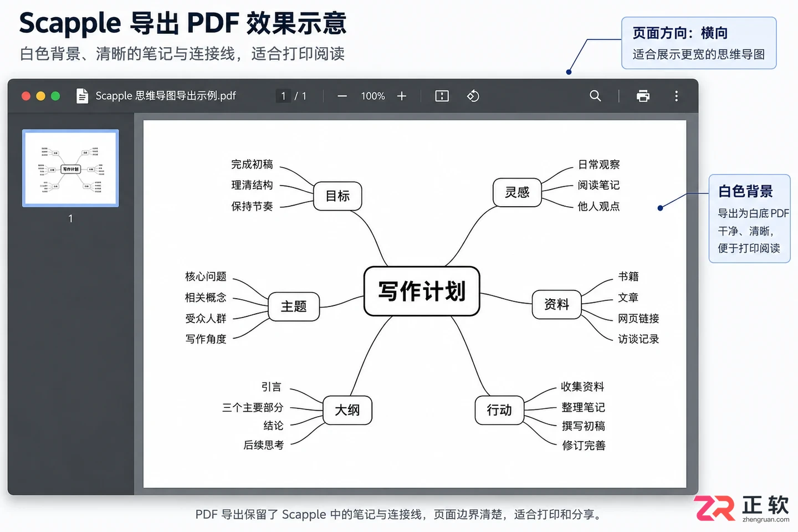Image resolution: width=798 pixels, height=532 pixels.
Task: Rotate the PDF page
Action: 473,96
